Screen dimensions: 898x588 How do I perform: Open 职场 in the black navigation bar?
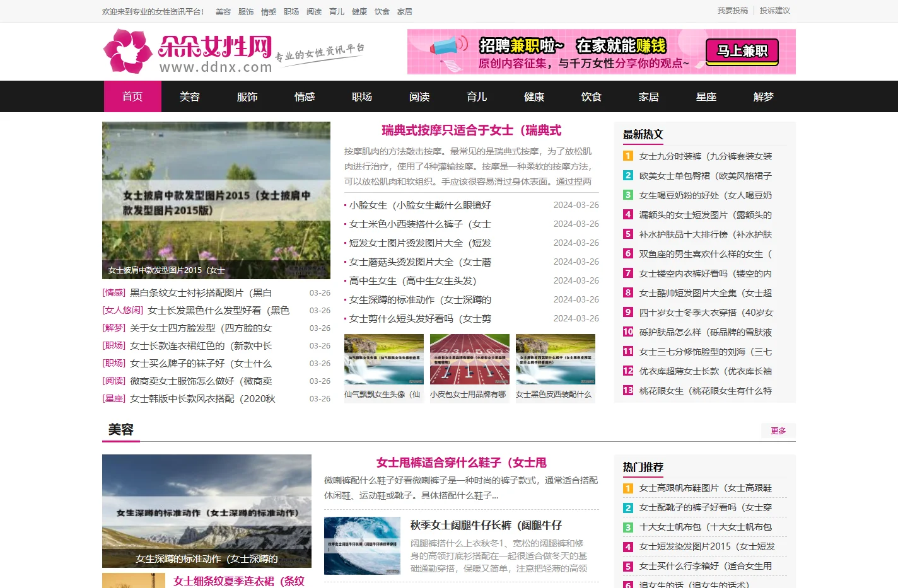pos(362,96)
